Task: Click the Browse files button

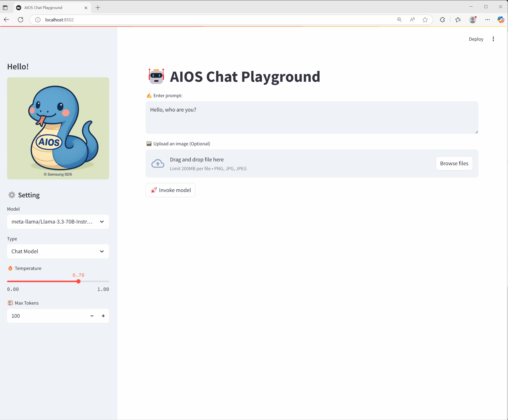Action: pyautogui.click(x=454, y=163)
